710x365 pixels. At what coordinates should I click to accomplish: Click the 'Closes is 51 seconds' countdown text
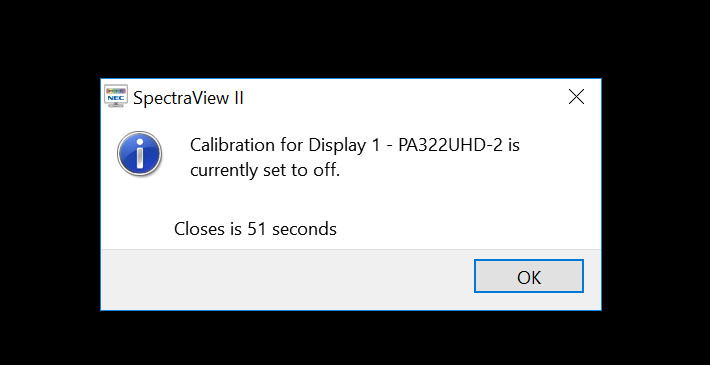pos(255,229)
